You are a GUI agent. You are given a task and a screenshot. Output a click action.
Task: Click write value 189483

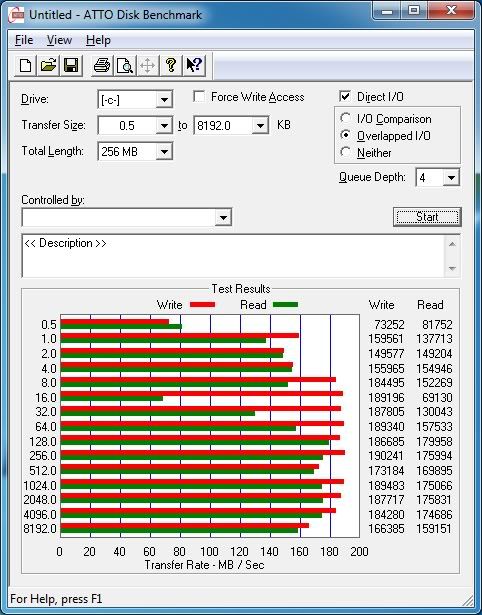click(x=386, y=486)
